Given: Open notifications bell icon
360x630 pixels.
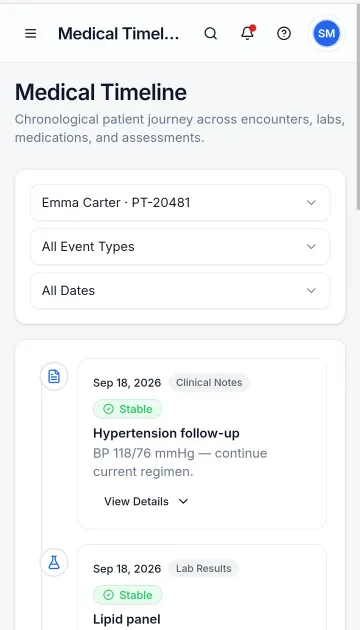Looking at the screenshot, I should point(248,33).
